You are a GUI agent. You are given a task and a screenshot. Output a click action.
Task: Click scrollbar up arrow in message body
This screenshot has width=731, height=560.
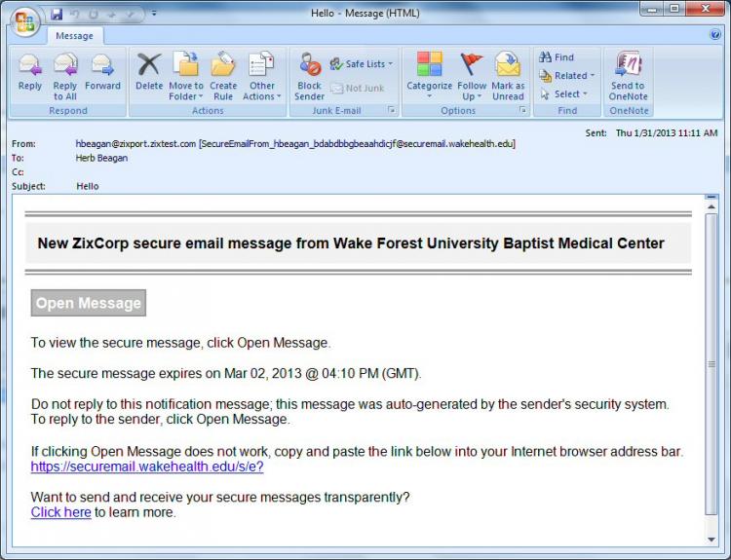tap(712, 206)
